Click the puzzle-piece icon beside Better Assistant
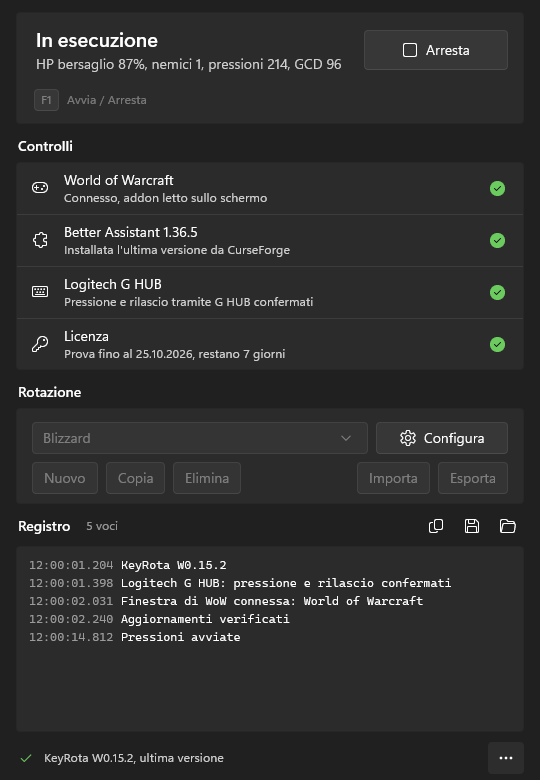Image resolution: width=540 pixels, height=780 pixels. click(x=40, y=240)
